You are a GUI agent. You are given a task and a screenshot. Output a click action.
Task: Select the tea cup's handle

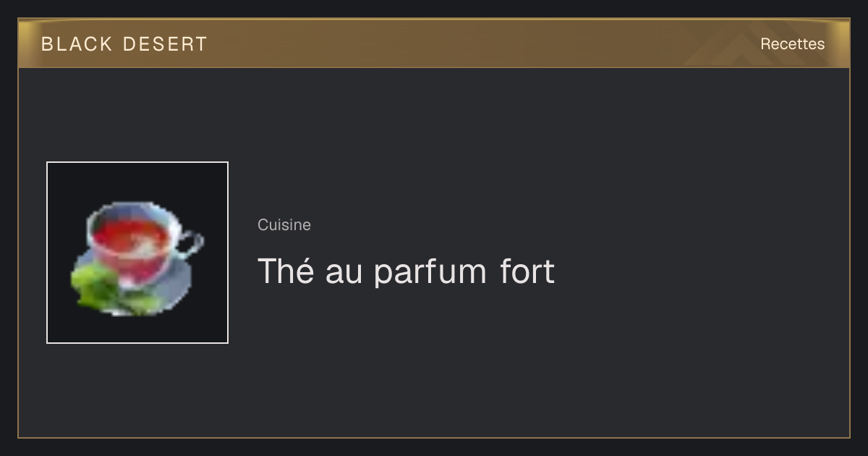[190, 244]
